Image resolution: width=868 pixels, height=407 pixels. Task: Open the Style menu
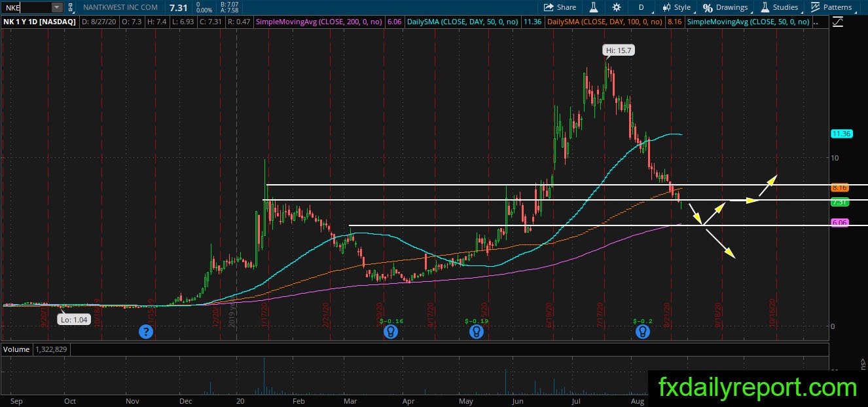click(x=676, y=7)
